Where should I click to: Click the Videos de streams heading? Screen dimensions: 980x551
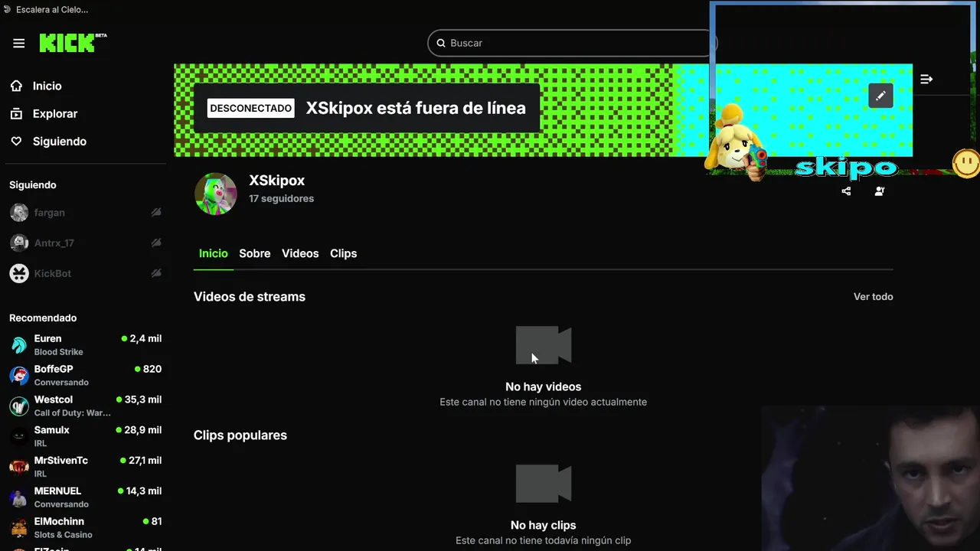click(x=250, y=297)
